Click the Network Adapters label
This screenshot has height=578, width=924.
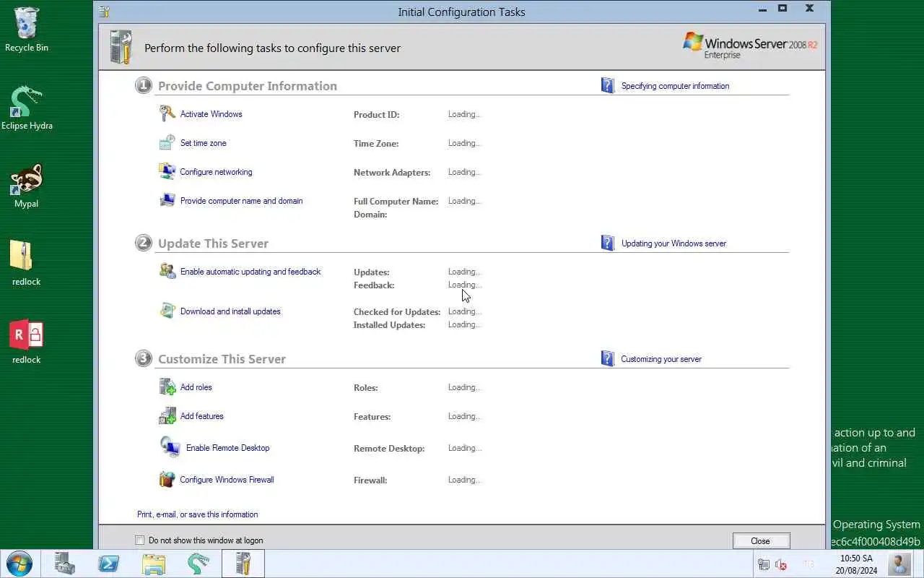[392, 173]
